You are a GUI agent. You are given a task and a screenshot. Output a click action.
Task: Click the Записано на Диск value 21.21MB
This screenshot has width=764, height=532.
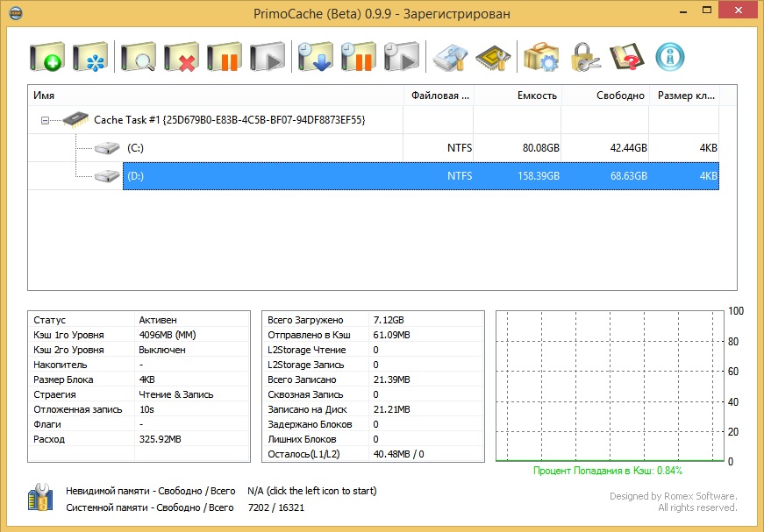coord(392,409)
